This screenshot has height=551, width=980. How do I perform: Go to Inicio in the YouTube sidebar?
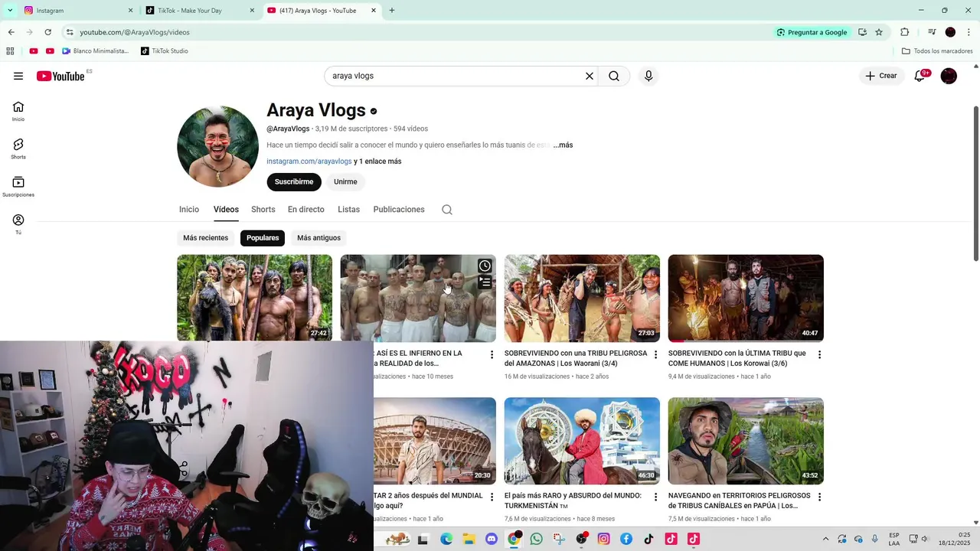pos(18,111)
